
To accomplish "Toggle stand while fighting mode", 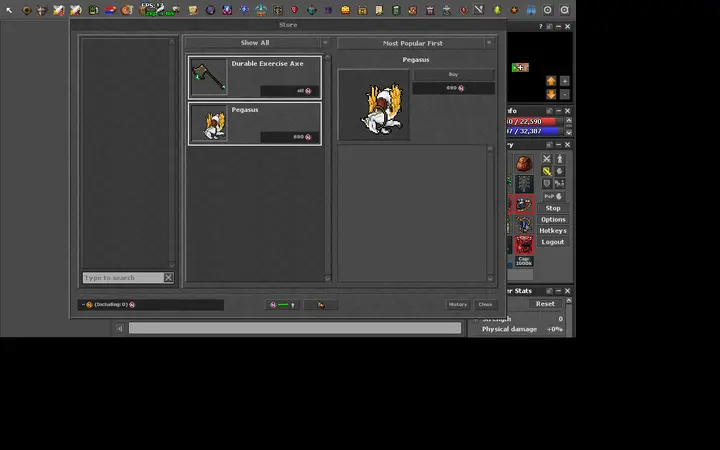I will click(560, 159).
